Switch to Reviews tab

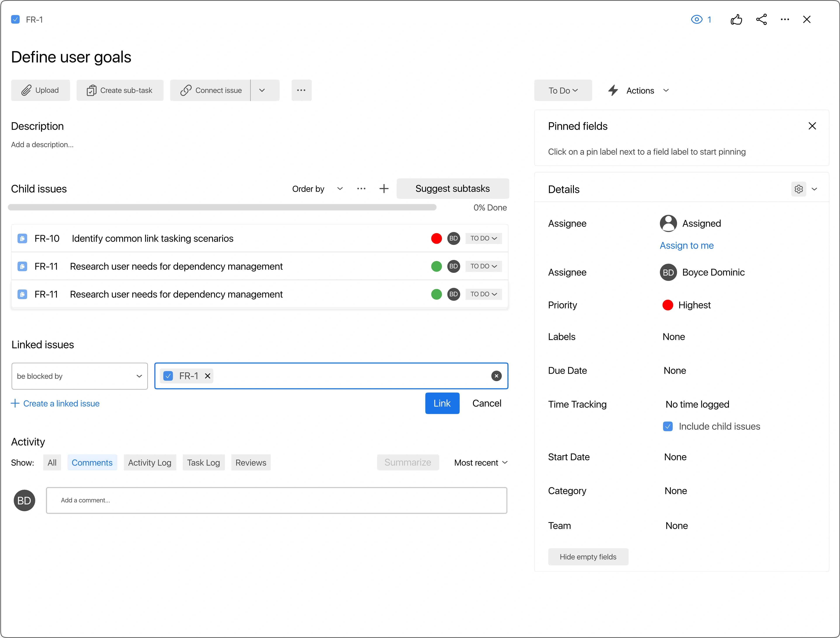[x=251, y=463]
